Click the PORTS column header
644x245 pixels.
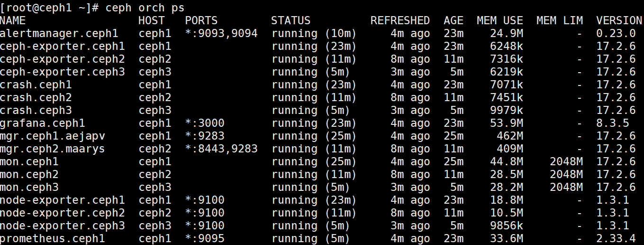click(x=201, y=21)
